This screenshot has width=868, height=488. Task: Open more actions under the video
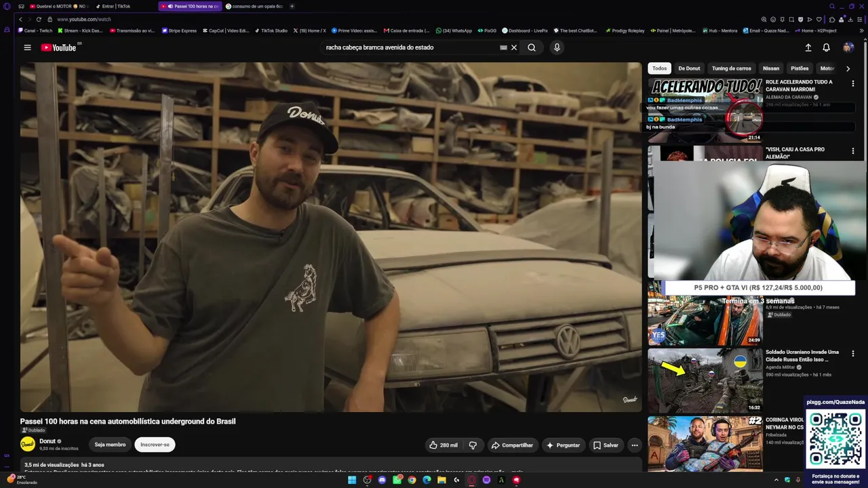tap(635, 445)
